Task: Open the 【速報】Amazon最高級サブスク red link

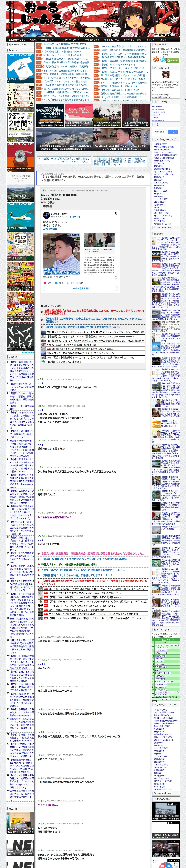Action: (x=94, y=582)
